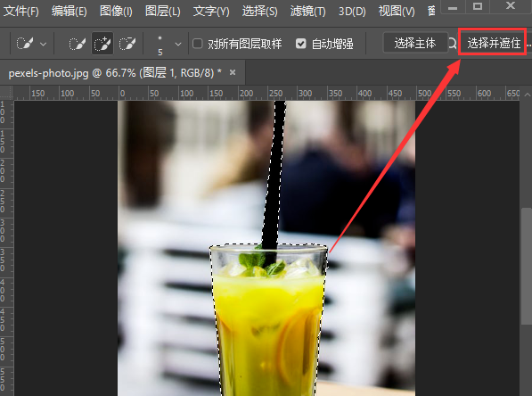Click the Quick Selection tool preset icon

point(25,44)
